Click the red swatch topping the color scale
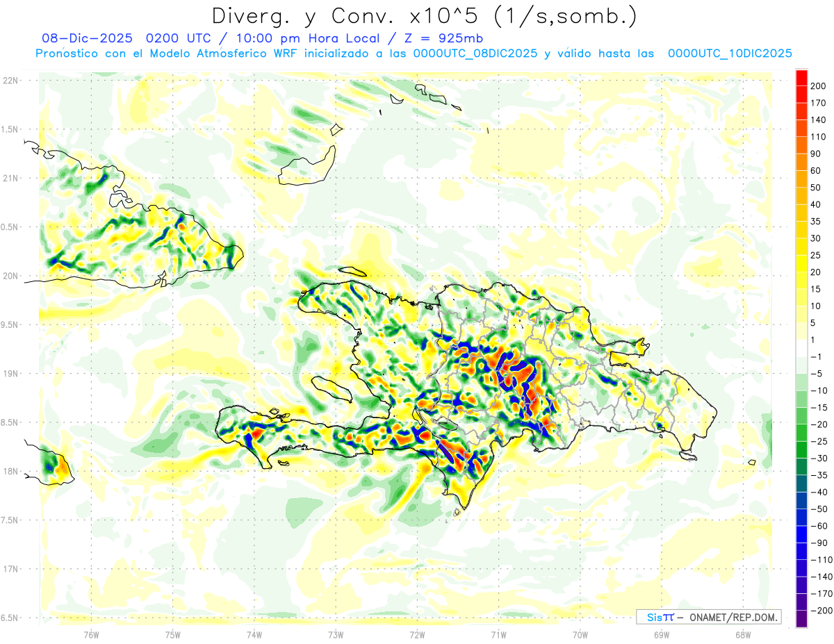Screen dimensions: 834x644 (x=801, y=78)
